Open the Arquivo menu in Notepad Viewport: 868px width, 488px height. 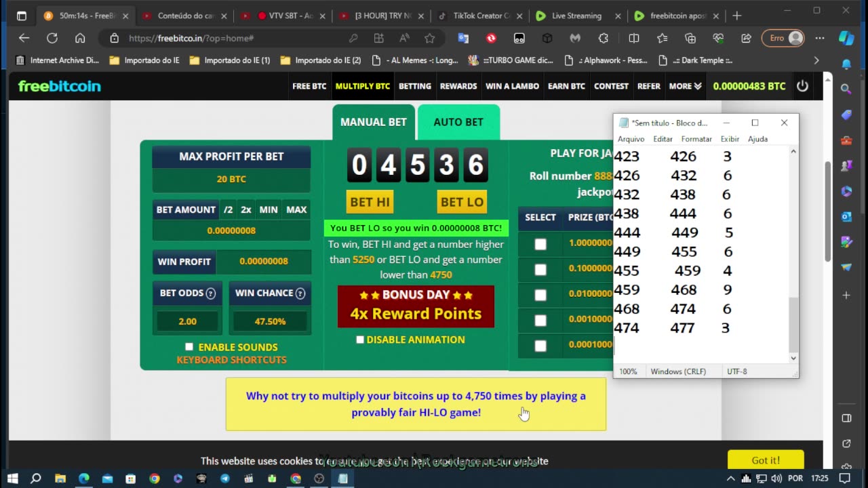point(631,139)
